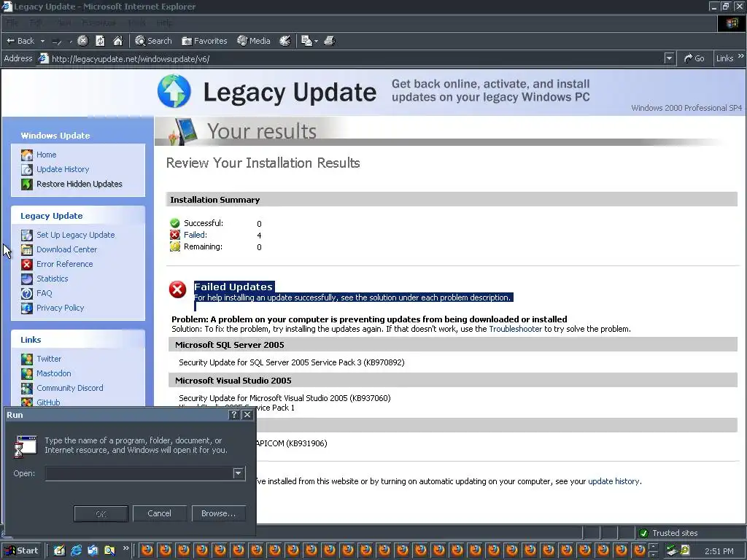Screen dimensions: 747x560
Task: Expand the Links toolbar chevron
Action: point(741,56)
